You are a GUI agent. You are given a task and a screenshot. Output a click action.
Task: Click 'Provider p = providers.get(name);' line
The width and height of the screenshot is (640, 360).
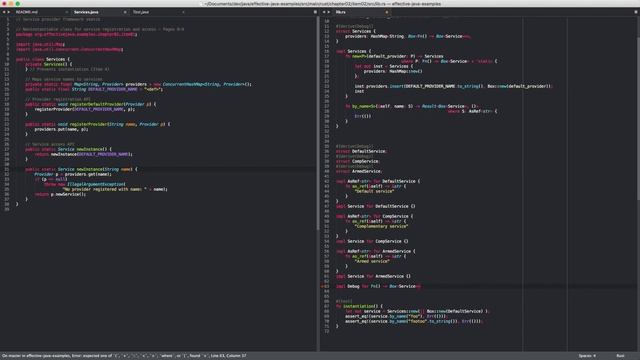click(73, 174)
